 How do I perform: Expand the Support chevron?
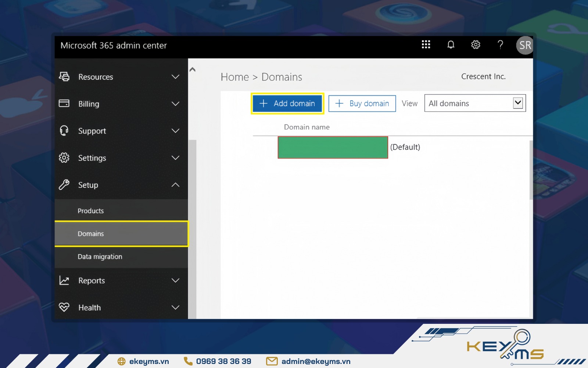click(x=176, y=131)
